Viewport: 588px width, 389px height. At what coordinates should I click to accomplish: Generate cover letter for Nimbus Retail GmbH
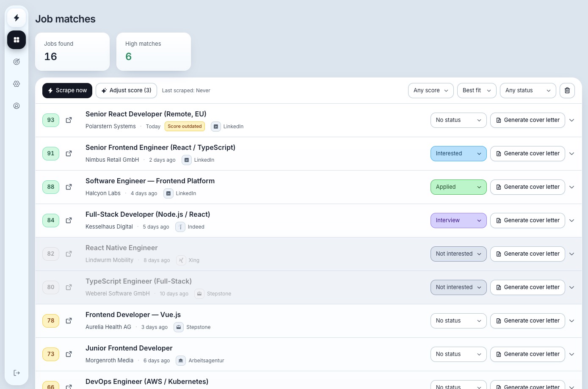[527, 154]
